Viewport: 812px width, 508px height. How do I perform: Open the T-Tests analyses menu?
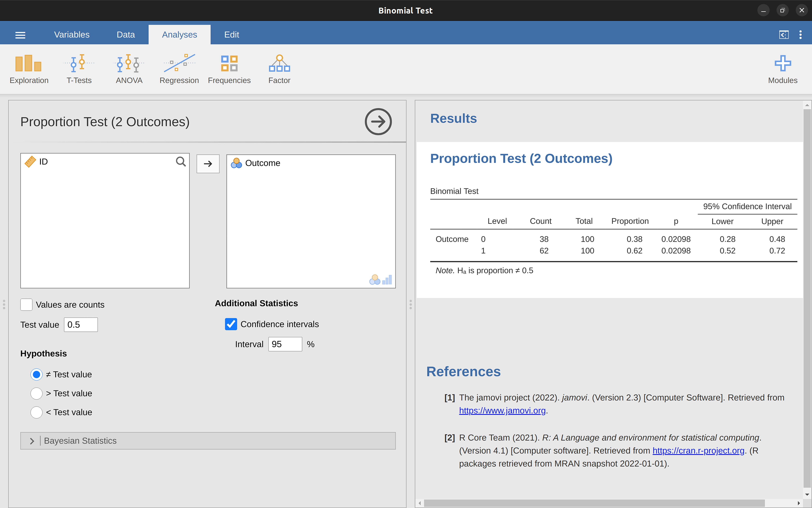(79, 69)
